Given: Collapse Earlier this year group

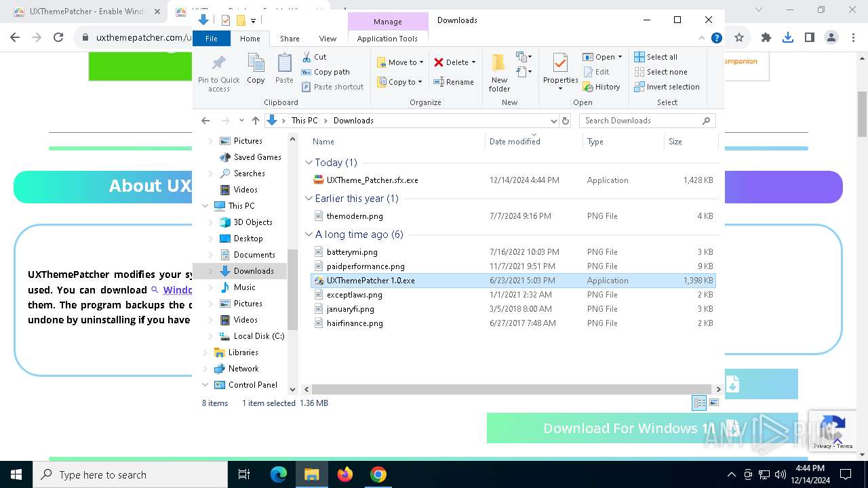Looking at the screenshot, I should click(x=309, y=199).
